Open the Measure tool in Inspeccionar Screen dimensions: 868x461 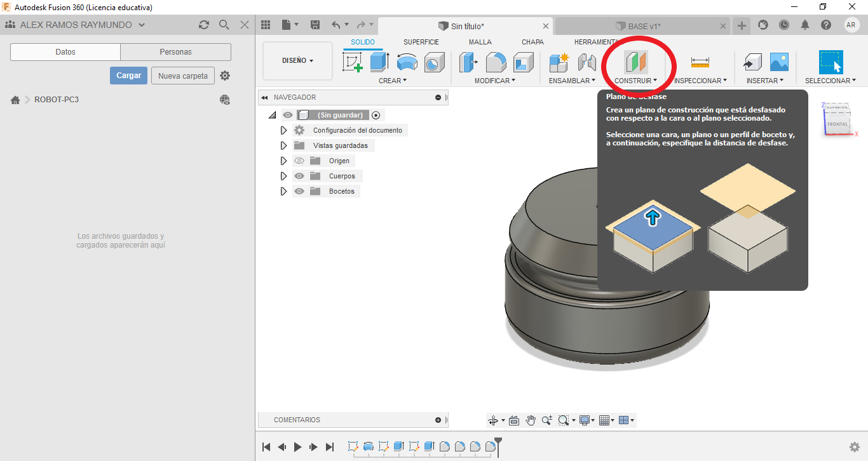[700, 62]
